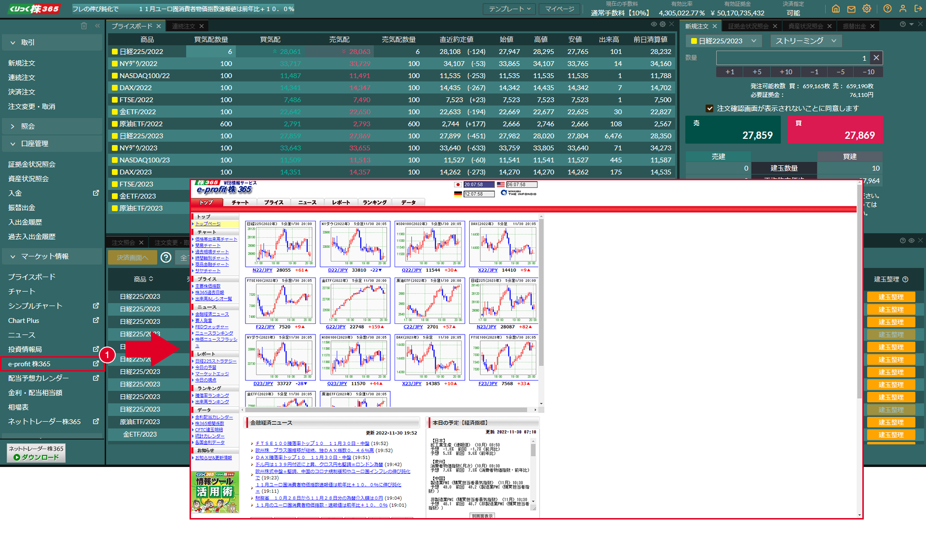
Task: Open external link icon beside 配当予想カレンダー
Action: (96, 378)
